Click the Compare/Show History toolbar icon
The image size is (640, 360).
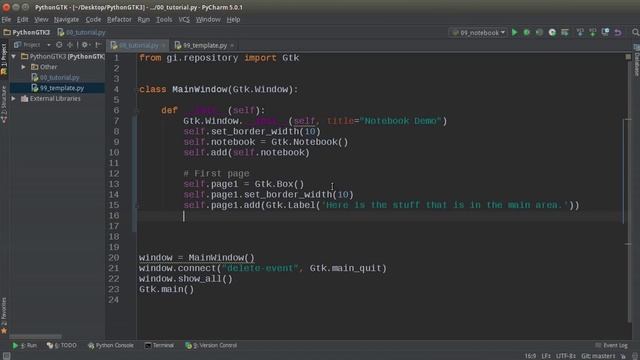[x=605, y=32]
